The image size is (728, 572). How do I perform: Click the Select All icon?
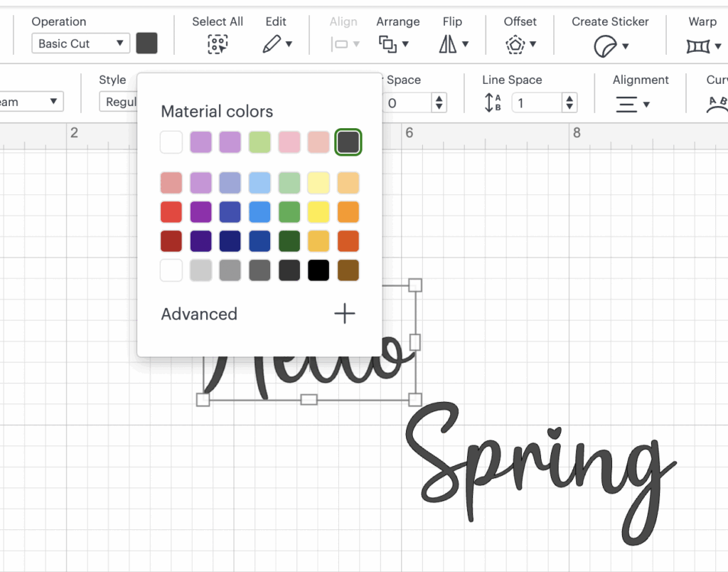coord(218,44)
